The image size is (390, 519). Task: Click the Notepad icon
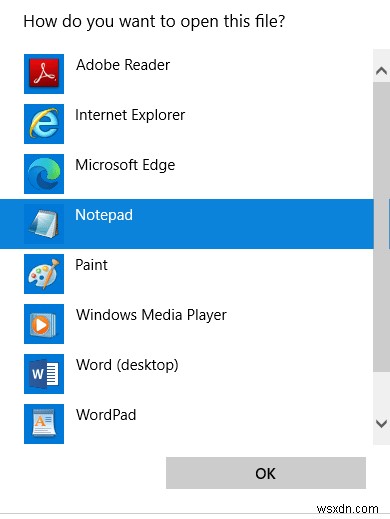click(x=44, y=224)
